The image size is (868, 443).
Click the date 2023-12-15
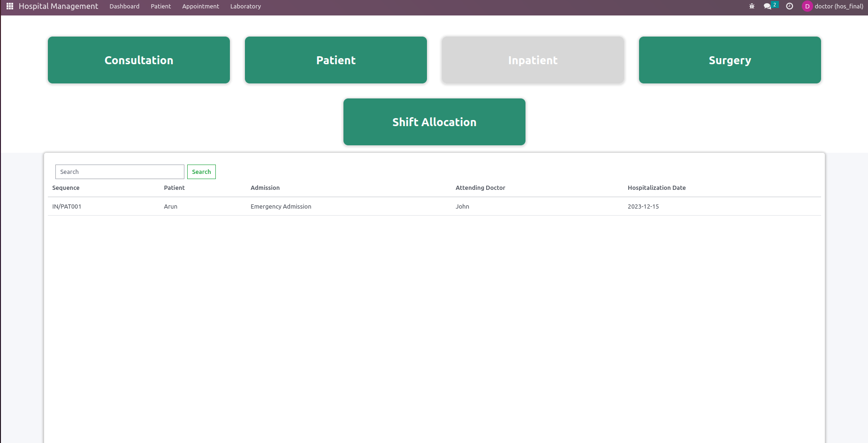tap(643, 206)
